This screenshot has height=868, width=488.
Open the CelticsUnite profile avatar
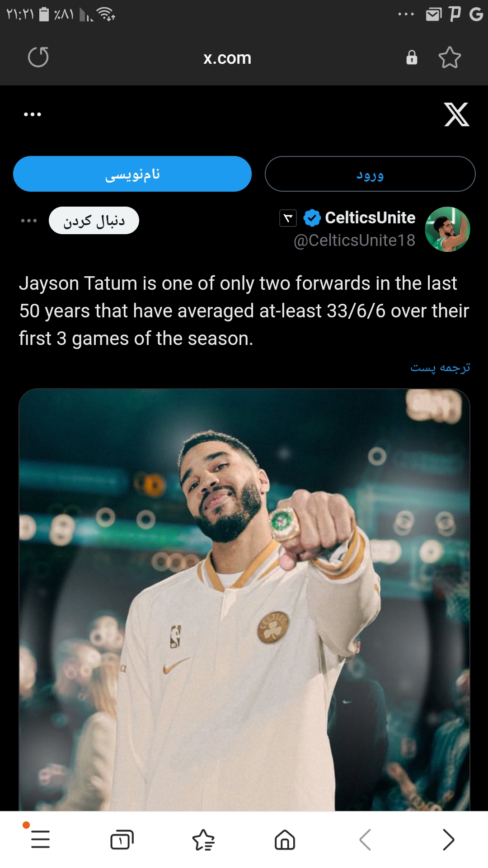(x=447, y=229)
